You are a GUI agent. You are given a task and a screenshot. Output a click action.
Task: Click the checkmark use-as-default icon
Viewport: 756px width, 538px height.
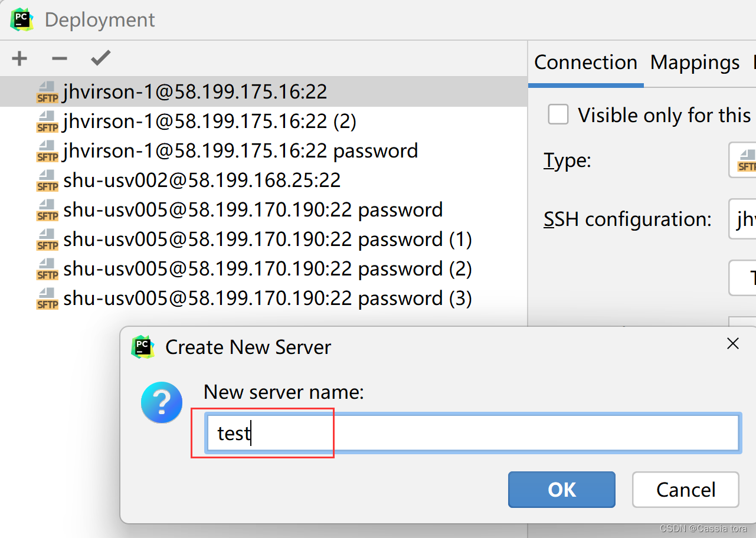tap(101, 58)
